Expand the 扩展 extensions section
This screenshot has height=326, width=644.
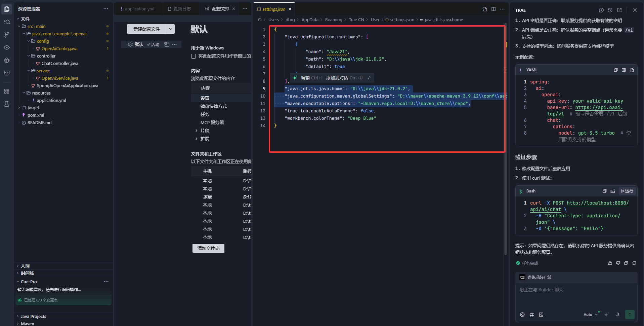[x=197, y=139]
